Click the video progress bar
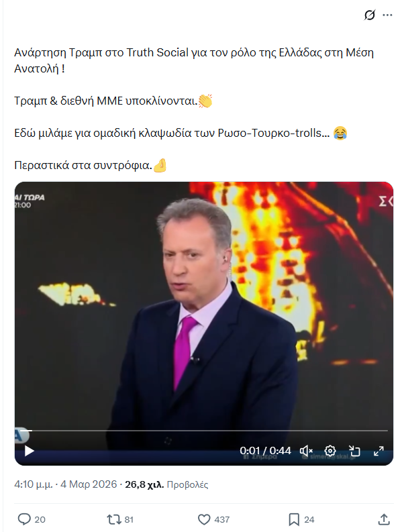 point(204,431)
